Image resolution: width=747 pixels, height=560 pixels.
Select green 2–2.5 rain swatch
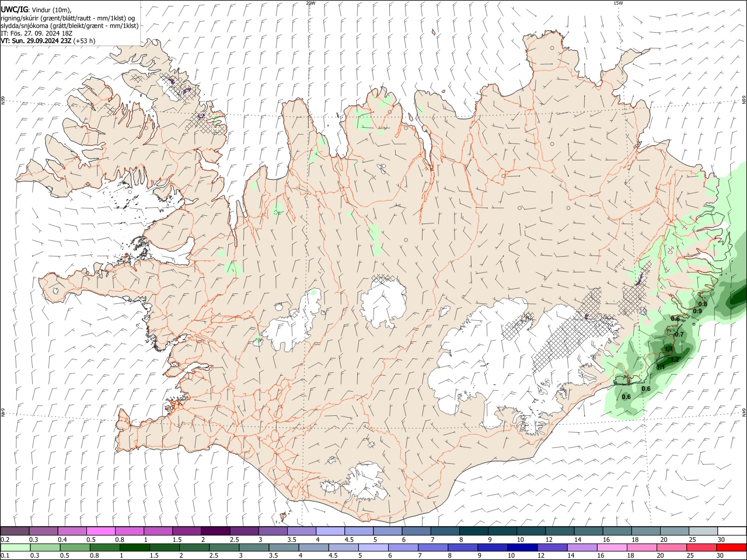coord(194,547)
